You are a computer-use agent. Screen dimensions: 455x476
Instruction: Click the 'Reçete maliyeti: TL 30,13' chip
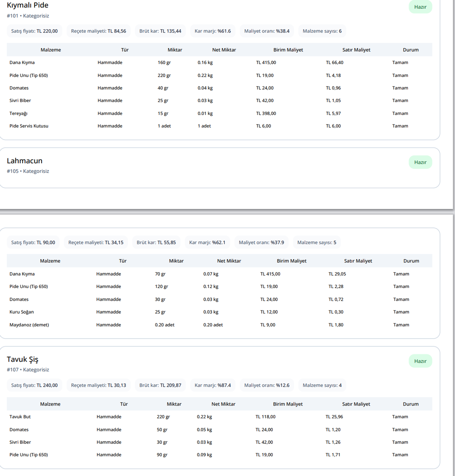click(x=98, y=385)
